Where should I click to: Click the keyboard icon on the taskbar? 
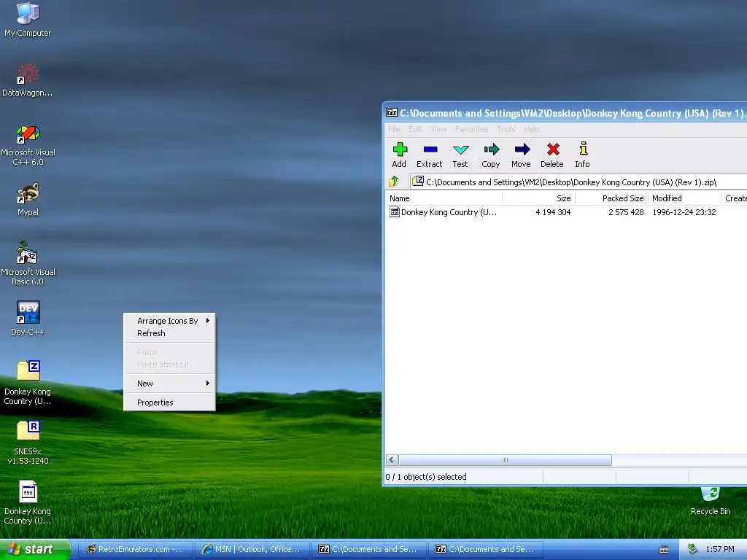tap(664, 550)
